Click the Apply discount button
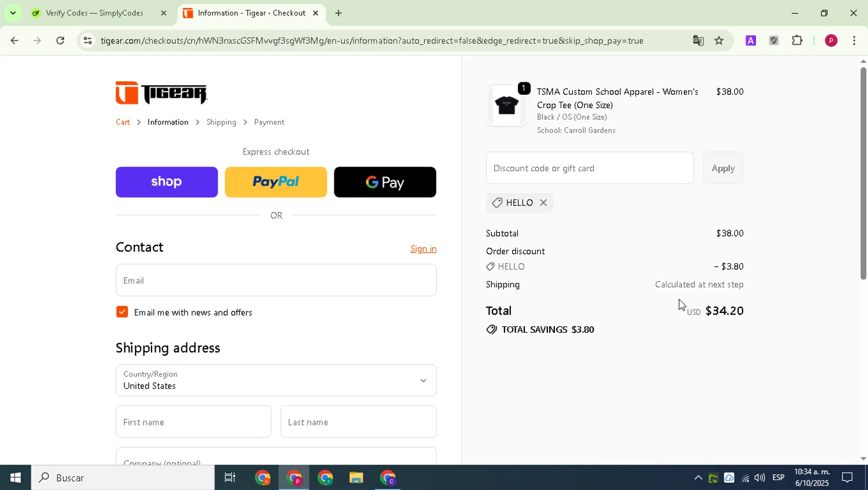 723,168
